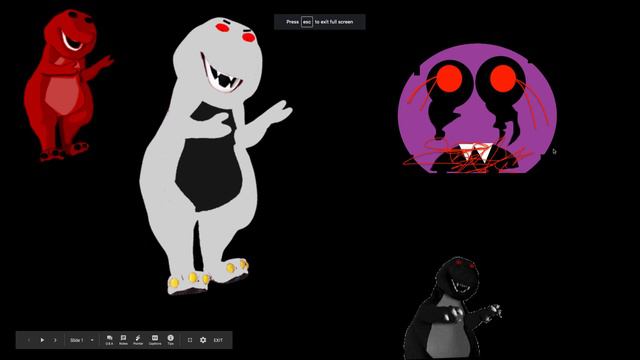Turn on Captions
This screenshot has height=360, width=640.
155,340
